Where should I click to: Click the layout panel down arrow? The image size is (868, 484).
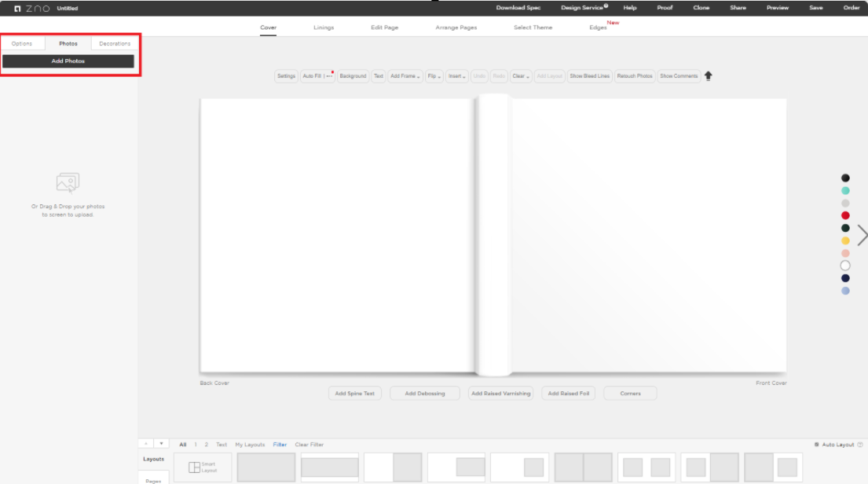click(161, 444)
